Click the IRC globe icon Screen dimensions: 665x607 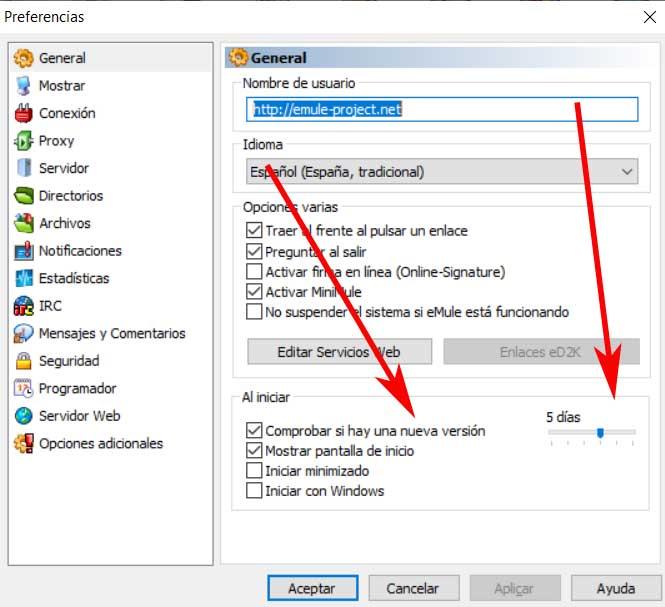coord(23,306)
